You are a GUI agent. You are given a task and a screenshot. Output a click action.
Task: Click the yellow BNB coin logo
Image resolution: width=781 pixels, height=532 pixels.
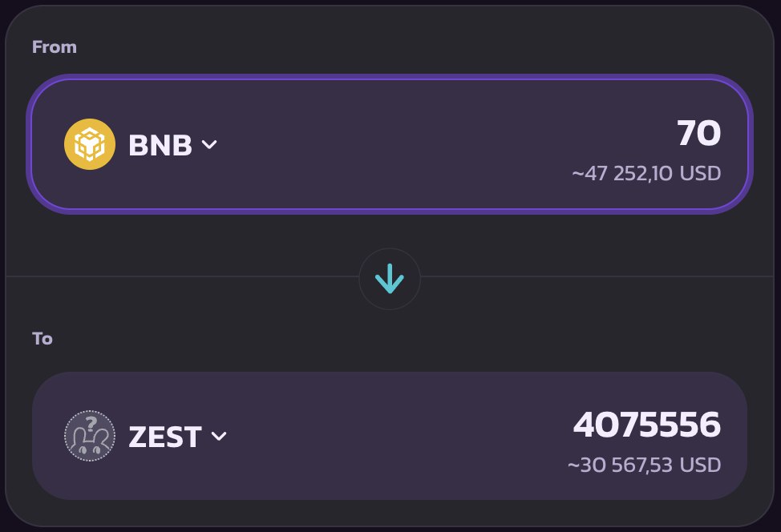(90, 144)
